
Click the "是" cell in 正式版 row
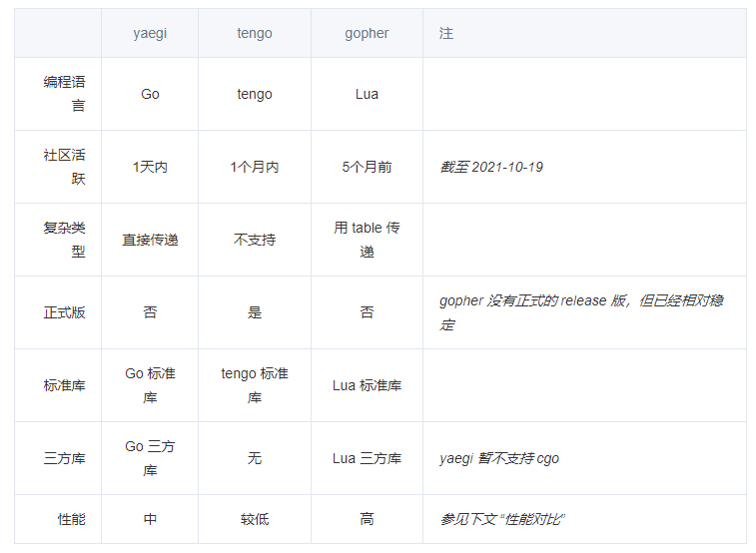coord(255,312)
